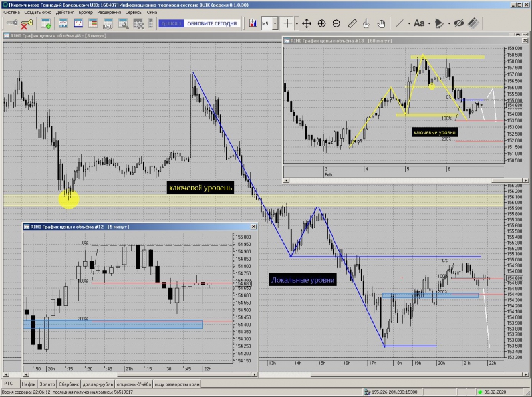Click the create new table icon
The width and height of the screenshot is (532, 397).
[46, 23]
